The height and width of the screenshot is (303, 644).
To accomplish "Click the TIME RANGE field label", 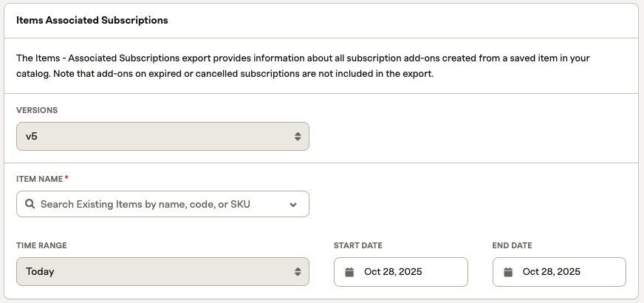I will [41, 245].
